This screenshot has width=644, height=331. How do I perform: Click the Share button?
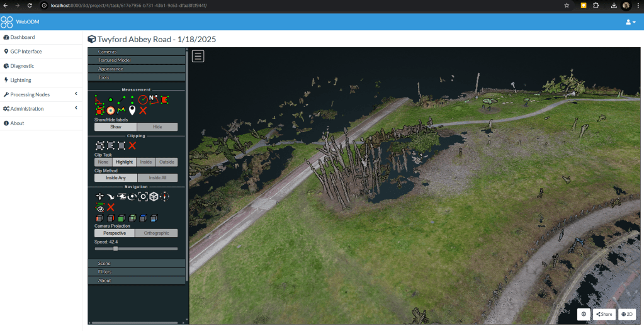(x=604, y=314)
